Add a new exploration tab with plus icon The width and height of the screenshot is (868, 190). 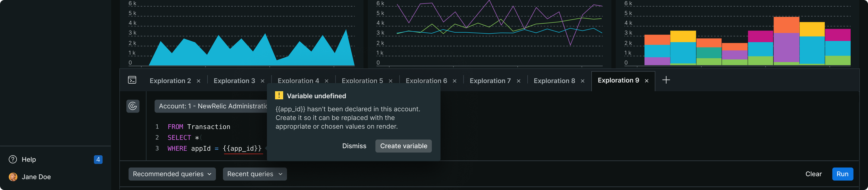pyautogui.click(x=666, y=80)
